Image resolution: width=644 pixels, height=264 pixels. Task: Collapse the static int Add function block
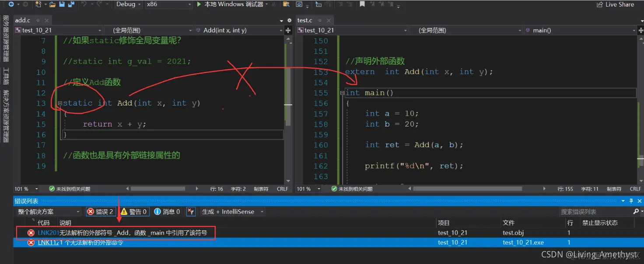click(60, 103)
